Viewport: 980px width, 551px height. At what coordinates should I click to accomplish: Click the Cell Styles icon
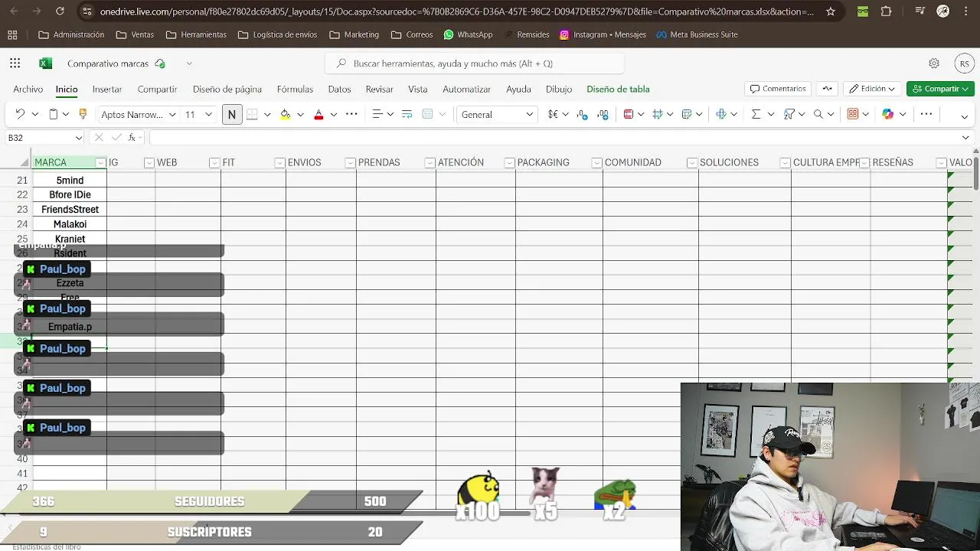687,114
